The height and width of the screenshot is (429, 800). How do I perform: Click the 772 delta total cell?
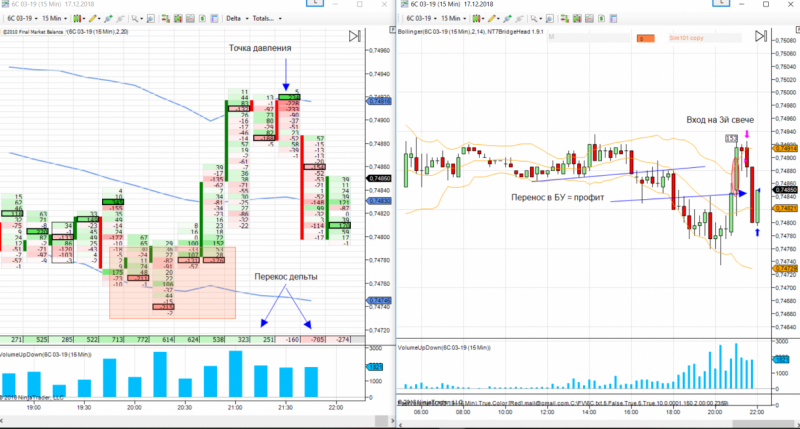tap(138, 339)
